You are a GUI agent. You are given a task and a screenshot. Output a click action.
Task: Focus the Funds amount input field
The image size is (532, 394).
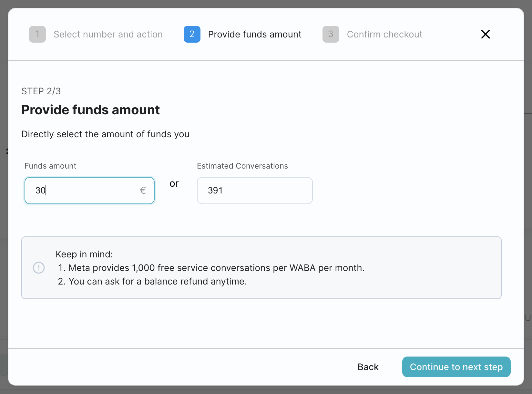(84, 191)
